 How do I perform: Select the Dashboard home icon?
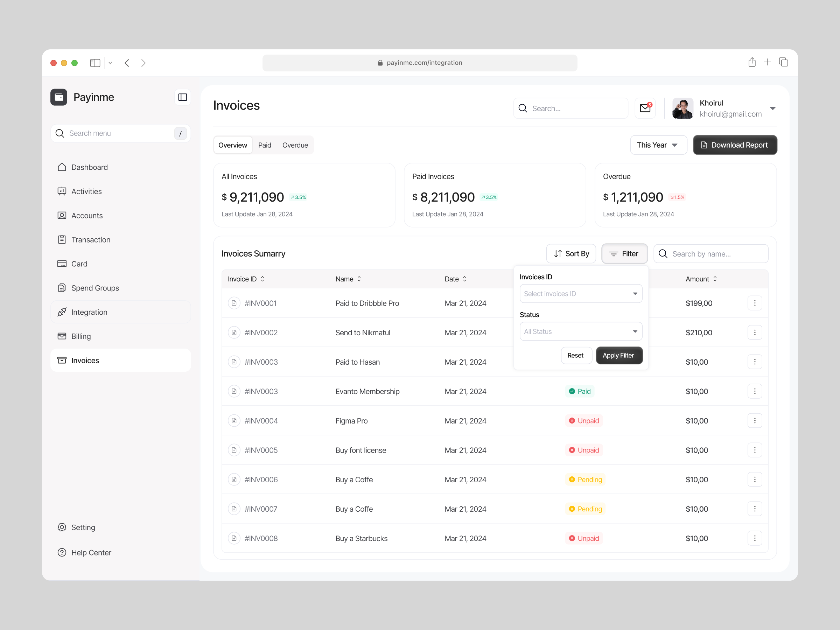tap(62, 167)
